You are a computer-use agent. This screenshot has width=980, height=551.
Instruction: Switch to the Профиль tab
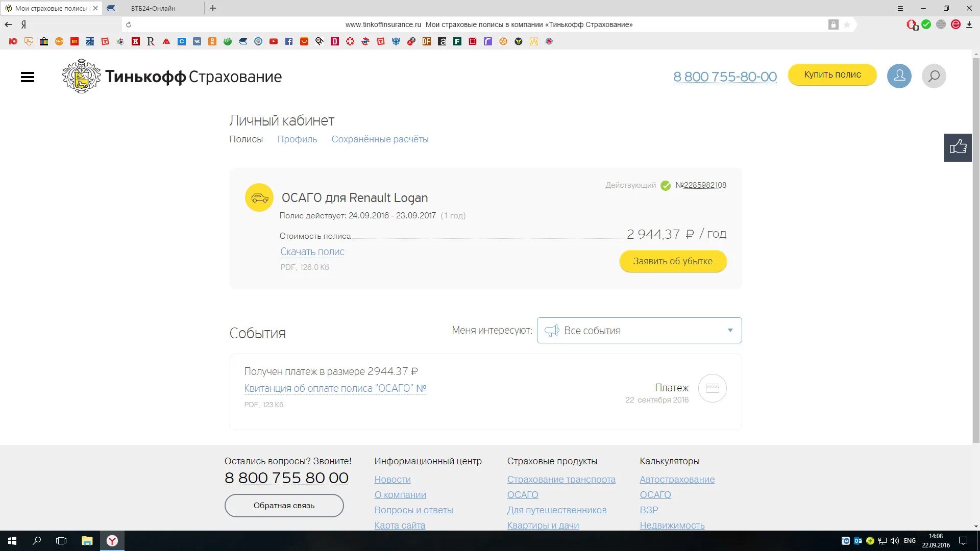coord(297,139)
